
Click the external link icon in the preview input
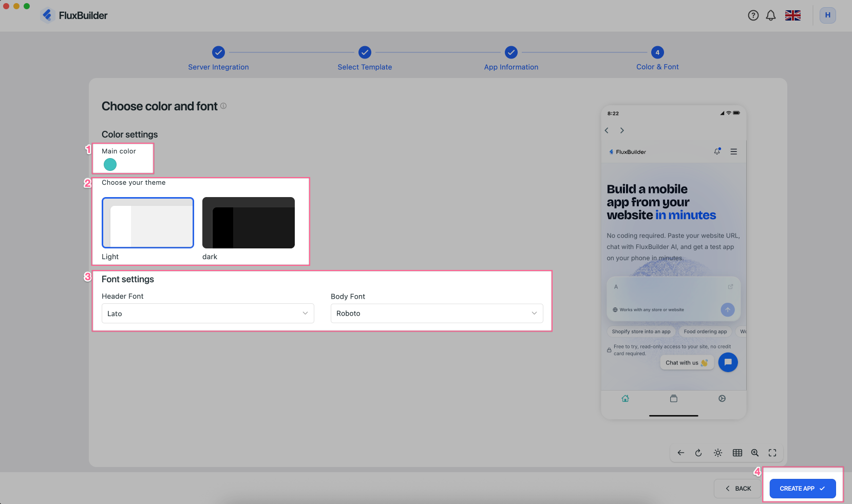point(730,287)
